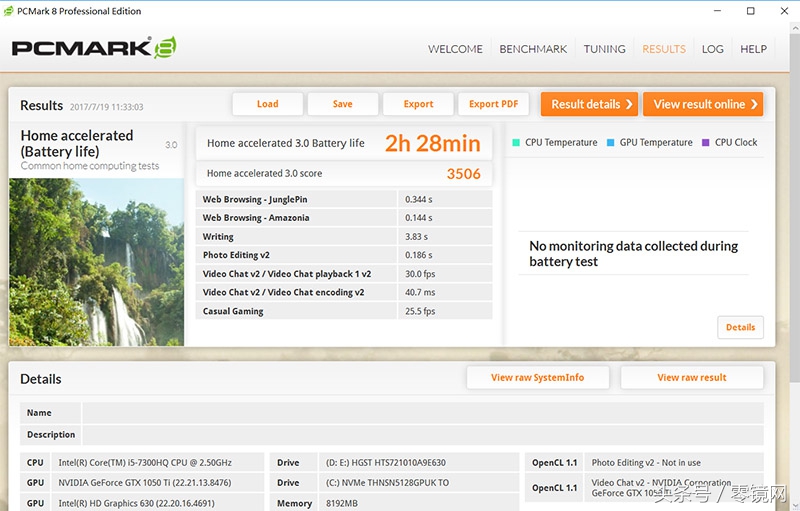The image size is (800, 511).
Task: Toggle the purple CPU Clock legend swatch
Action: point(705,143)
